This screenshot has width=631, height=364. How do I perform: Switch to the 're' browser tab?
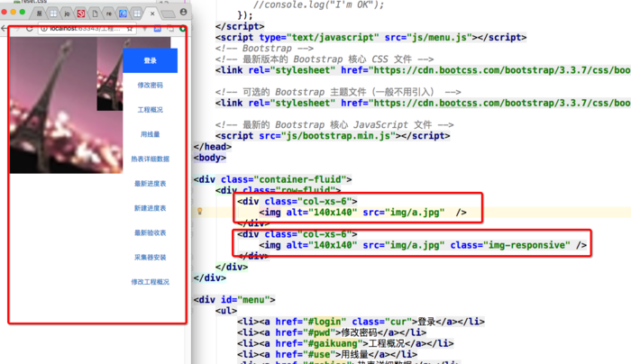(109, 14)
